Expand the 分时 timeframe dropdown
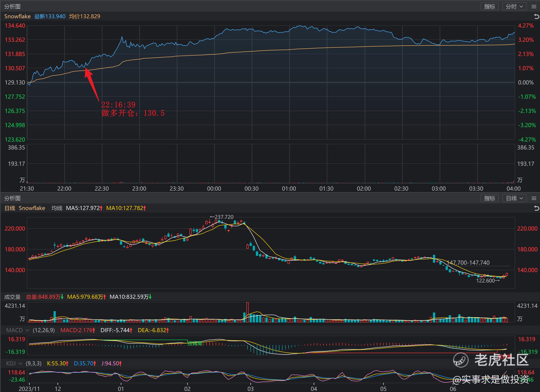540x392 pixels. [514, 6]
